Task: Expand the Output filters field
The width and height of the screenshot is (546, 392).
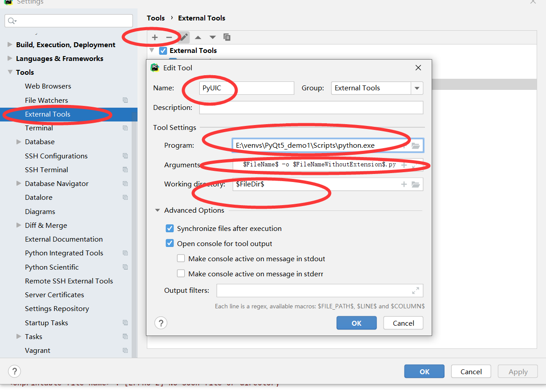Action: point(416,291)
